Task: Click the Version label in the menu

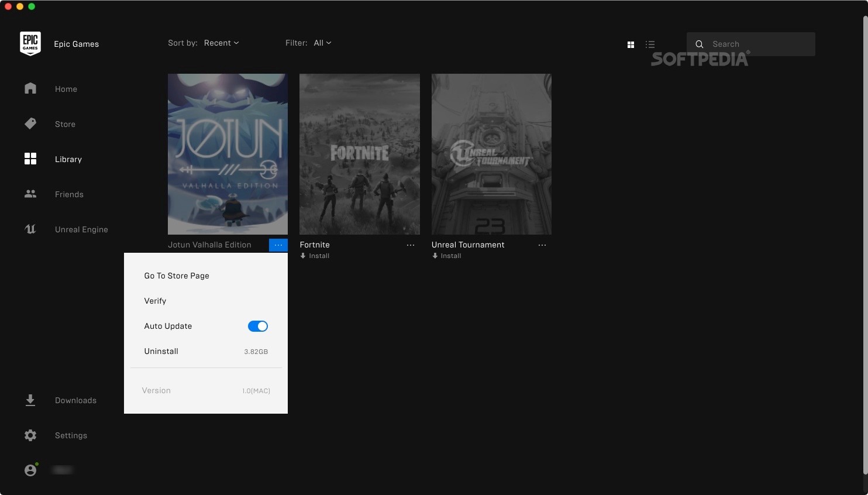Action: coord(156,390)
